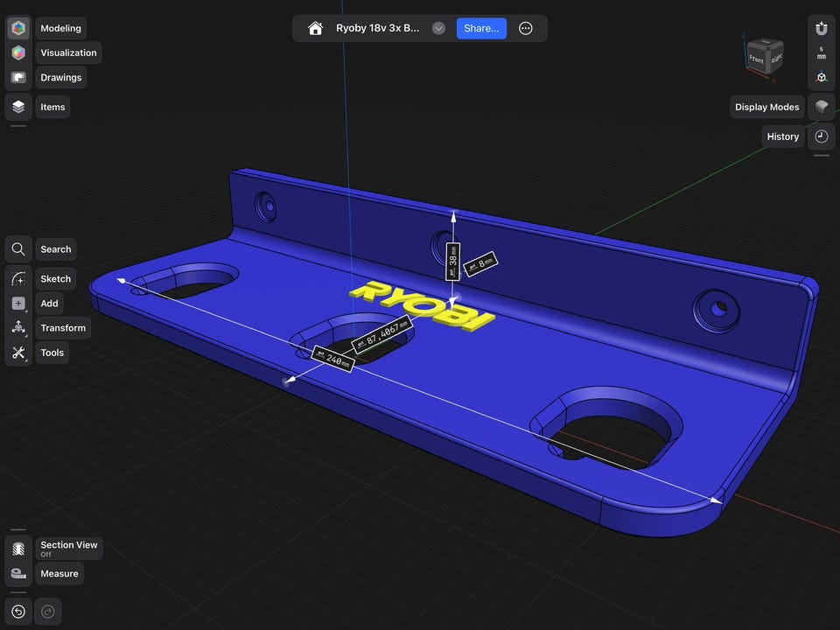Select the Sketch tool icon
840x630 pixels.
click(18, 279)
